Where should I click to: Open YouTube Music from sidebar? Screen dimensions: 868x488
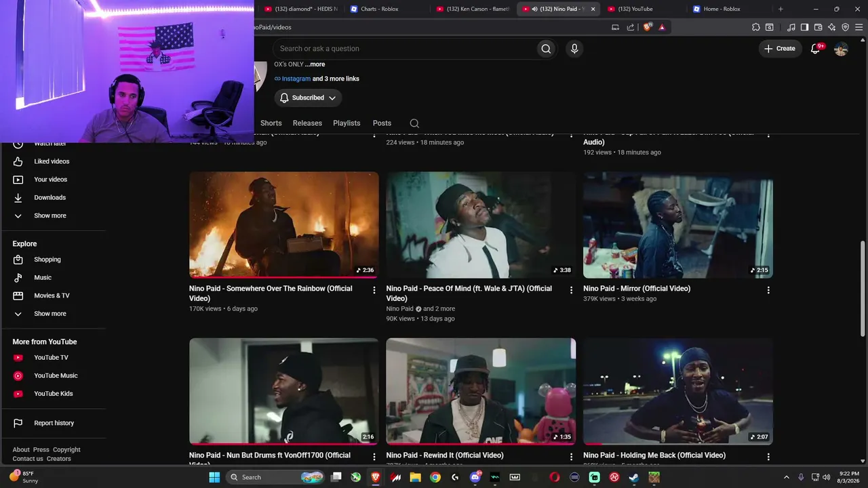tap(54, 375)
